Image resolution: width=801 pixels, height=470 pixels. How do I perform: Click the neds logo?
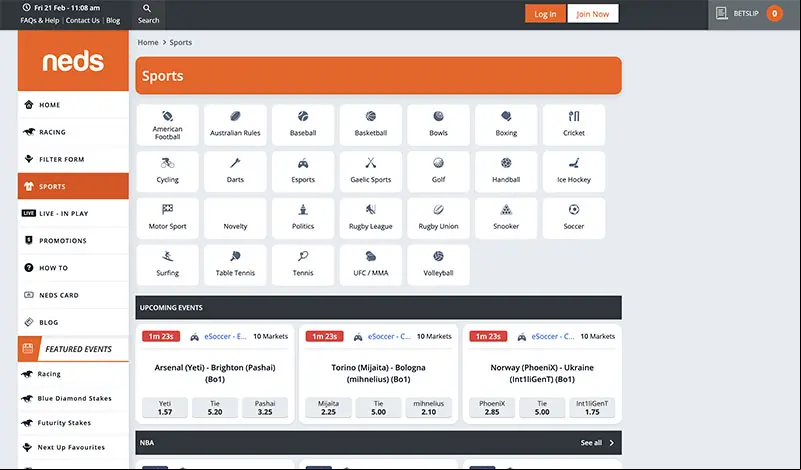pyautogui.click(x=73, y=61)
